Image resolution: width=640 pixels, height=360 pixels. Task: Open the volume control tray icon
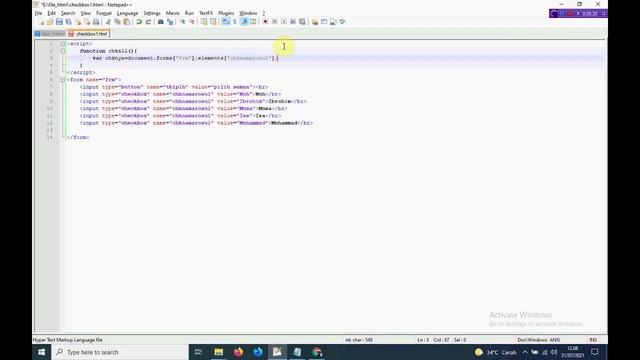tap(554, 352)
